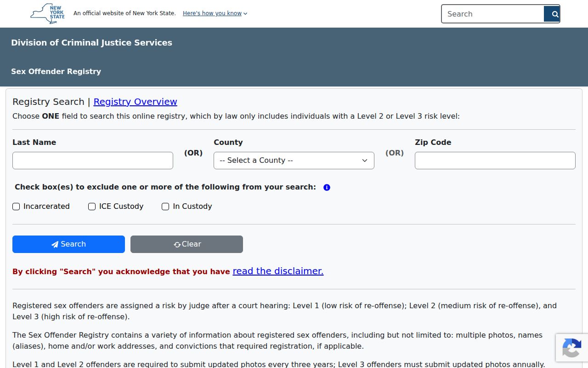Open the "read the disclaimer" link
The image size is (588, 368).
pos(278,271)
